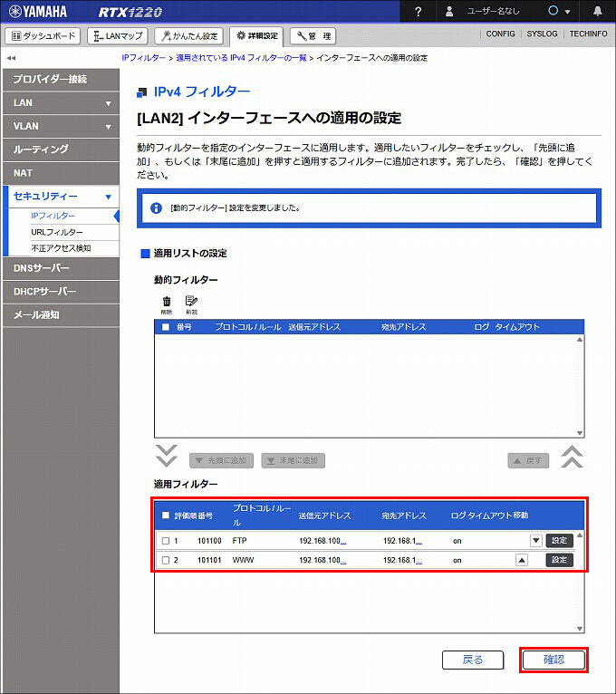
Task: Select URLフィルター submenu item
Action: pyautogui.click(x=57, y=232)
